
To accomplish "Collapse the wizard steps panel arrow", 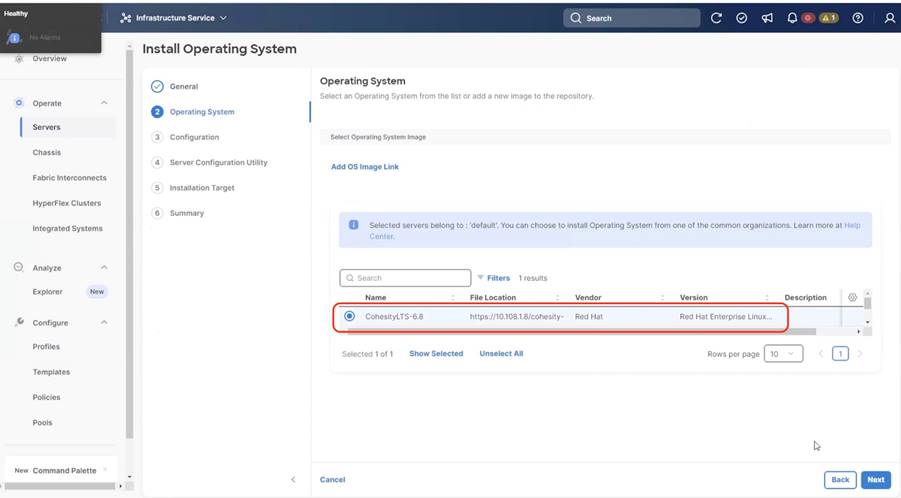I will coord(293,480).
